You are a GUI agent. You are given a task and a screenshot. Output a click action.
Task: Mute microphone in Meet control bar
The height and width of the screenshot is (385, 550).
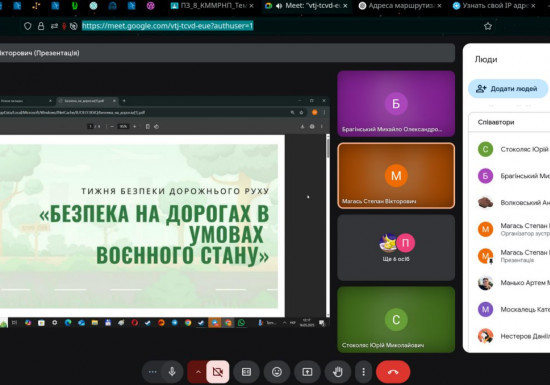(172, 372)
